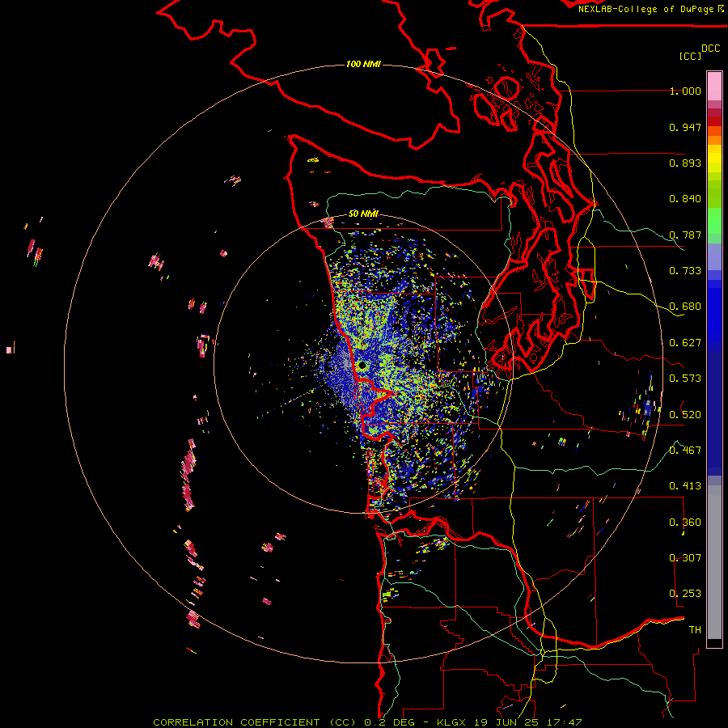Click the 0.573 color scale value
This screenshot has height=728, width=728.
pos(685,379)
